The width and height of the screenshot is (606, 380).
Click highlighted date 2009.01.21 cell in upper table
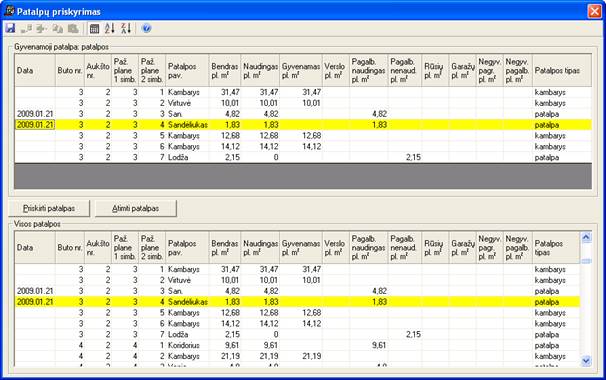point(35,125)
